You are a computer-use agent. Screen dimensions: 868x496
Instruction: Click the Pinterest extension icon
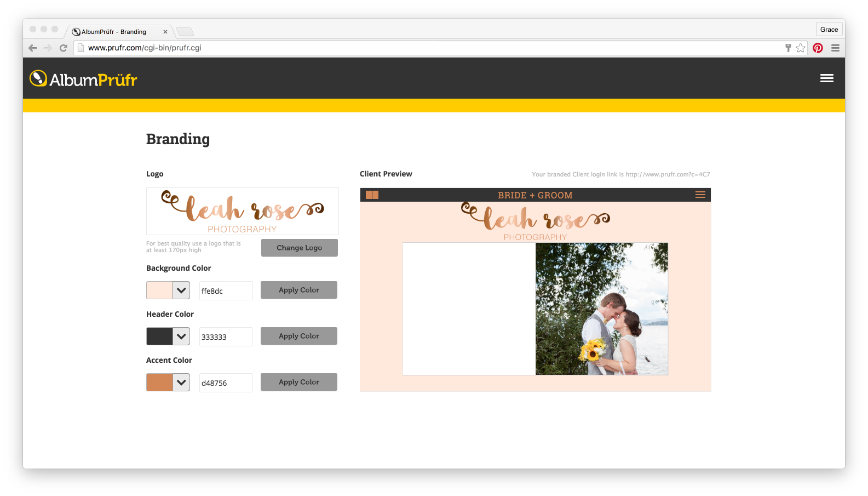pyautogui.click(x=818, y=48)
